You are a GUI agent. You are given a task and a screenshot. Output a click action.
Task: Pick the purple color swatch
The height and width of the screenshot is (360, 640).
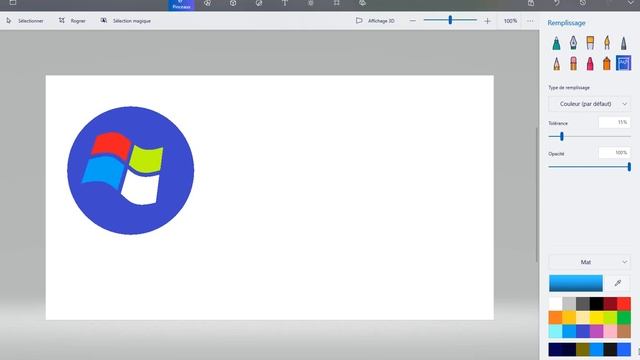point(596,331)
